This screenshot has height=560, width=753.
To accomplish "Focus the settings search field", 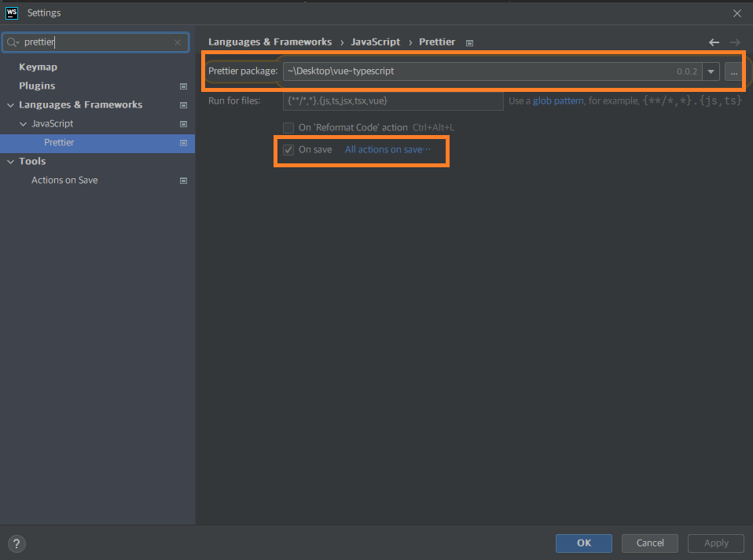I will click(x=96, y=42).
